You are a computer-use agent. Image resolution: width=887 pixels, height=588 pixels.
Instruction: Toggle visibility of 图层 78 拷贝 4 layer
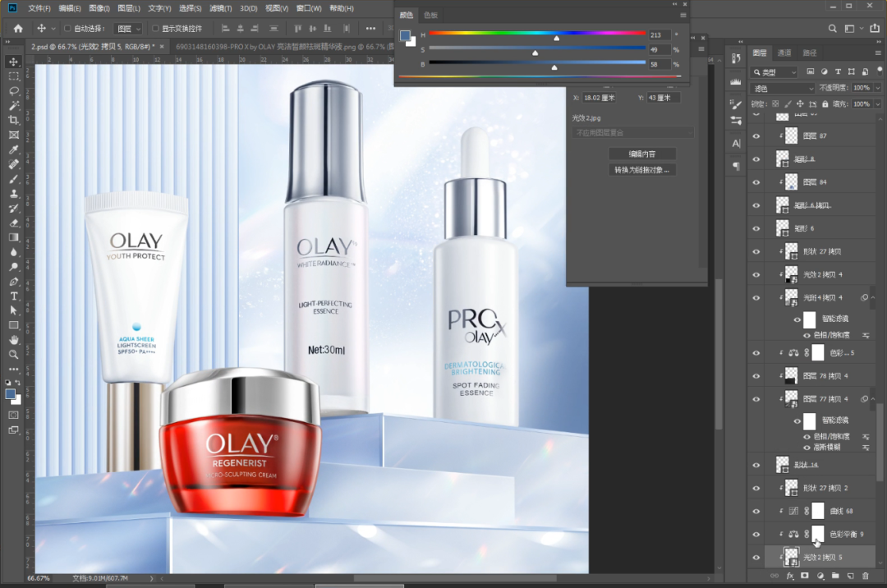(x=756, y=376)
